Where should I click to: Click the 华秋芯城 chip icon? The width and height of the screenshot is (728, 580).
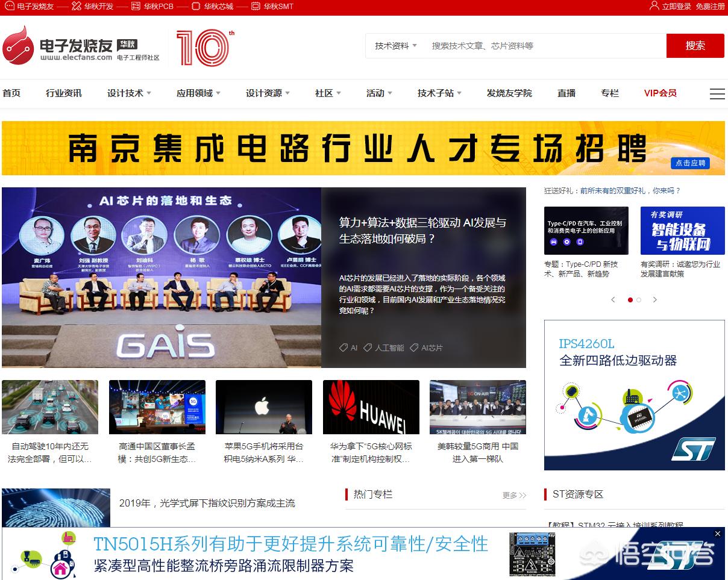pos(196,7)
